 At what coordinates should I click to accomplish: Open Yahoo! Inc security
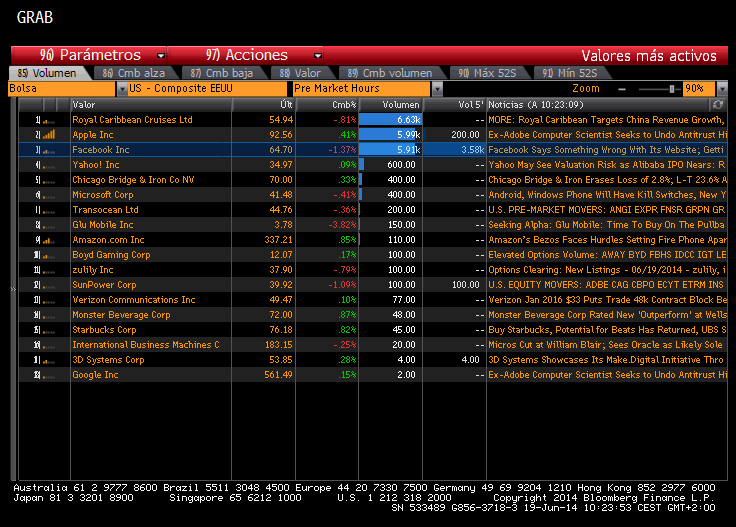[96, 165]
